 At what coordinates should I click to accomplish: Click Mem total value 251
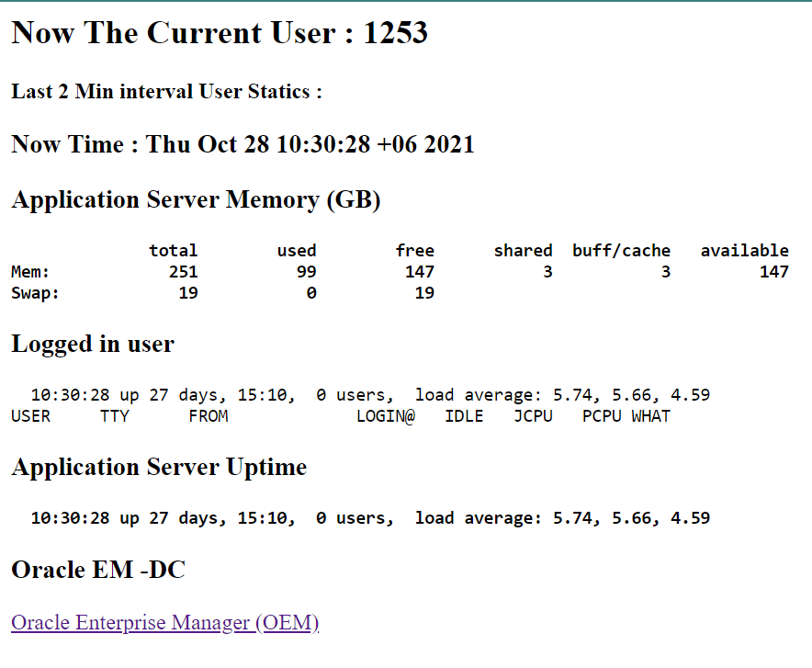click(184, 271)
